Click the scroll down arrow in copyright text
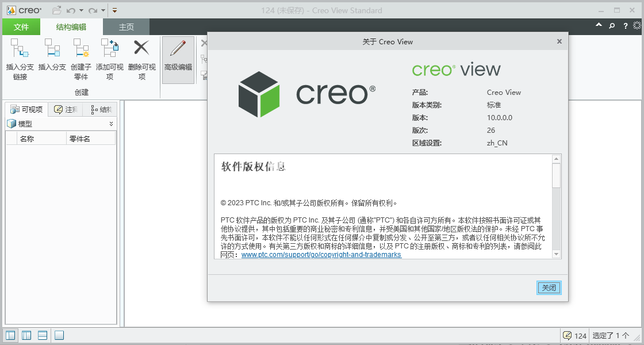The height and width of the screenshot is (345, 644). click(x=557, y=254)
